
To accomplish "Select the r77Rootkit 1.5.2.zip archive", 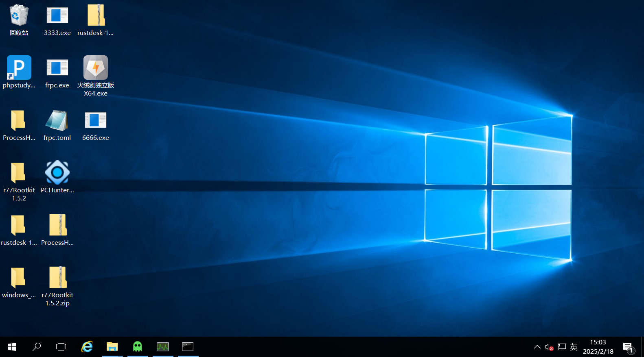I will coord(57,286).
